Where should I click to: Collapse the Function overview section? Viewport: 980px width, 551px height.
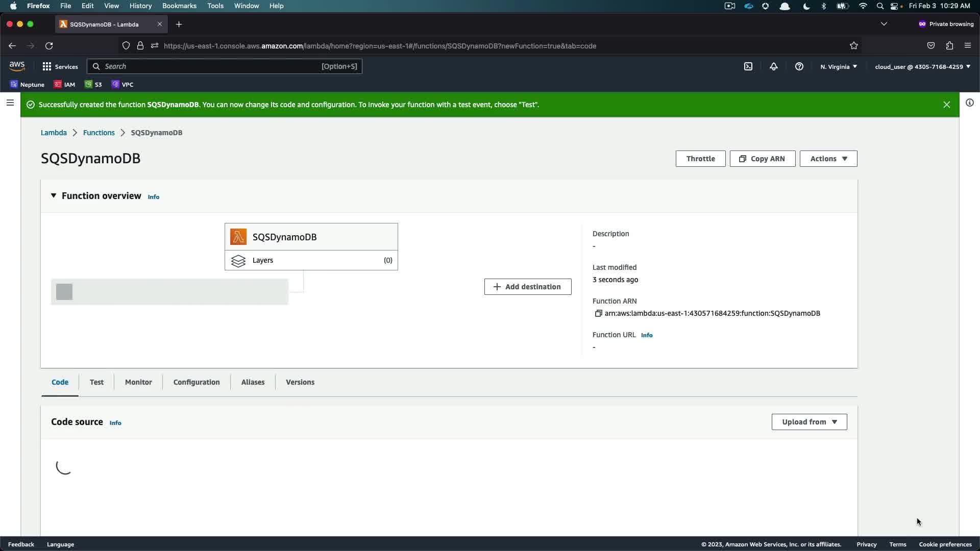pyautogui.click(x=54, y=196)
